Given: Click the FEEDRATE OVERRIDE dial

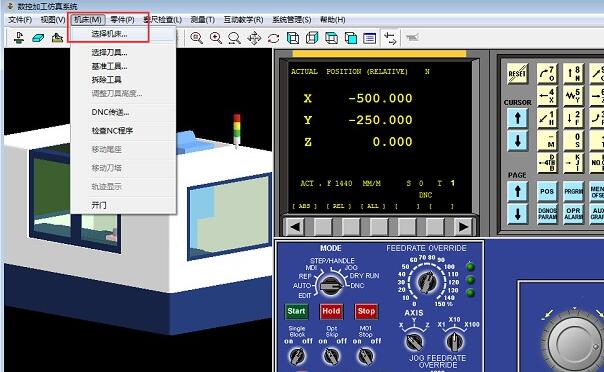Looking at the screenshot, I should (x=427, y=282).
